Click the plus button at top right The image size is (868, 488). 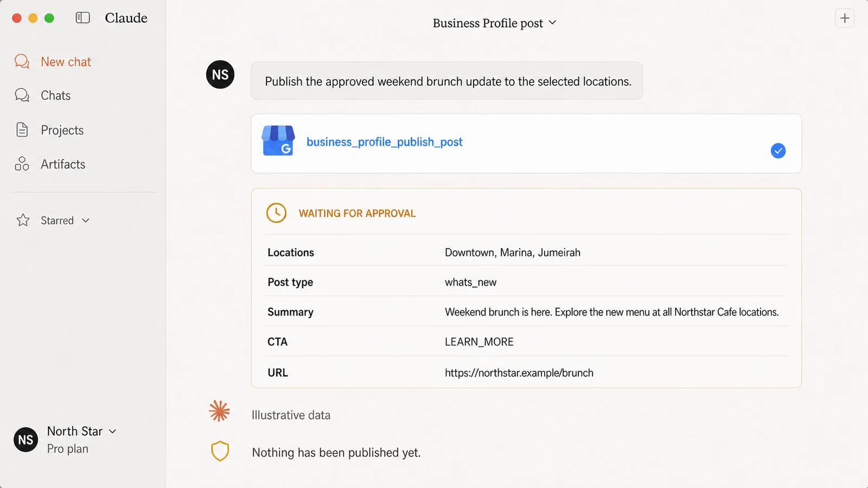[x=845, y=18]
